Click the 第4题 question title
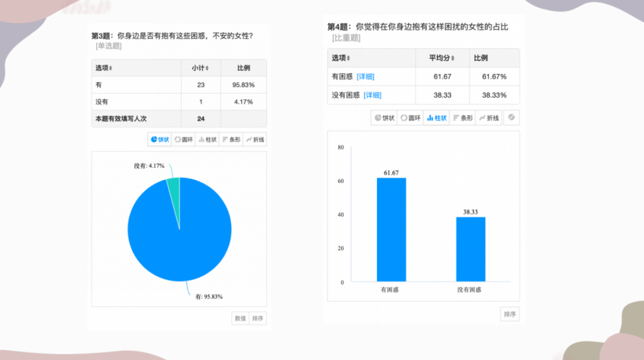 [x=417, y=27]
